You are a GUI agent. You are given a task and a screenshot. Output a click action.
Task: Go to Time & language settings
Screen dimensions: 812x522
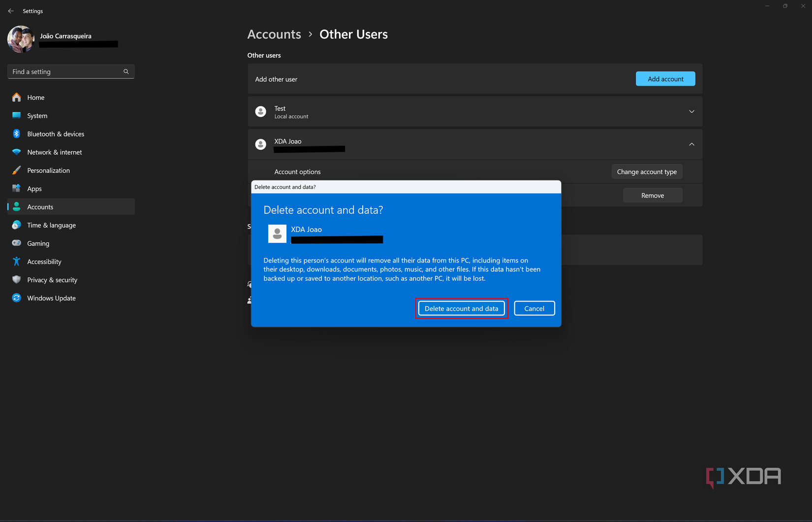click(x=51, y=225)
